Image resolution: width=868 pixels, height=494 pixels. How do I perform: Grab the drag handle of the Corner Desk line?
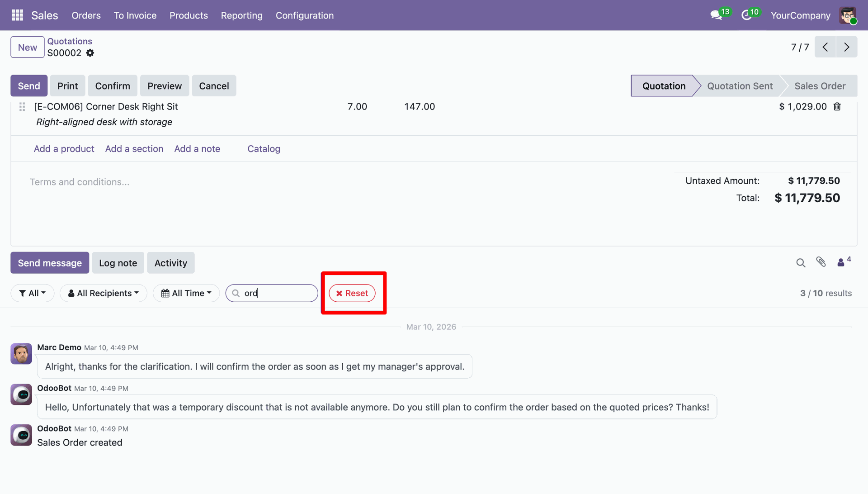click(22, 107)
